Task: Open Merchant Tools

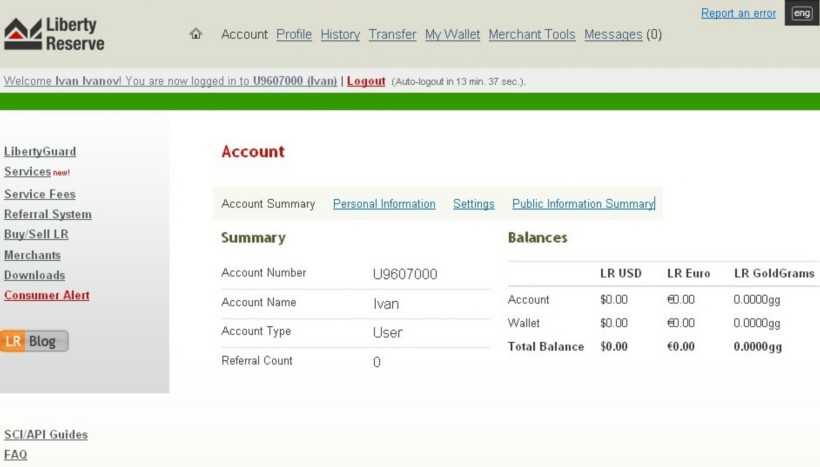Action: tap(532, 35)
